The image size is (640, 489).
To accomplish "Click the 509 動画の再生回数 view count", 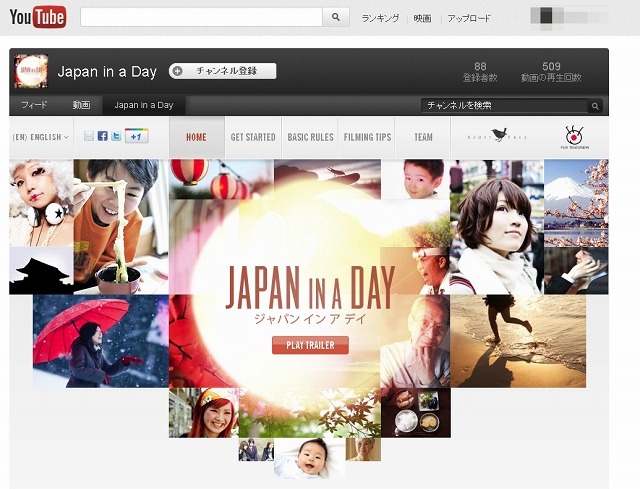I will tap(551, 72).
